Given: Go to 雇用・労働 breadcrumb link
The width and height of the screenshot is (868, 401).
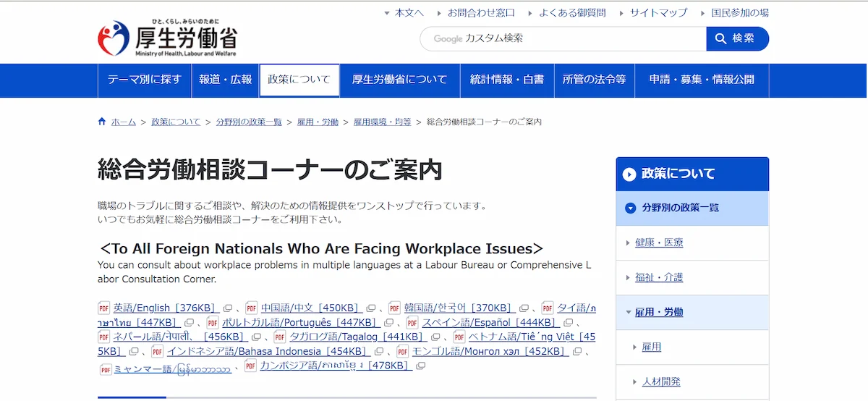Looking at the screenshot, I should (318, 122).
